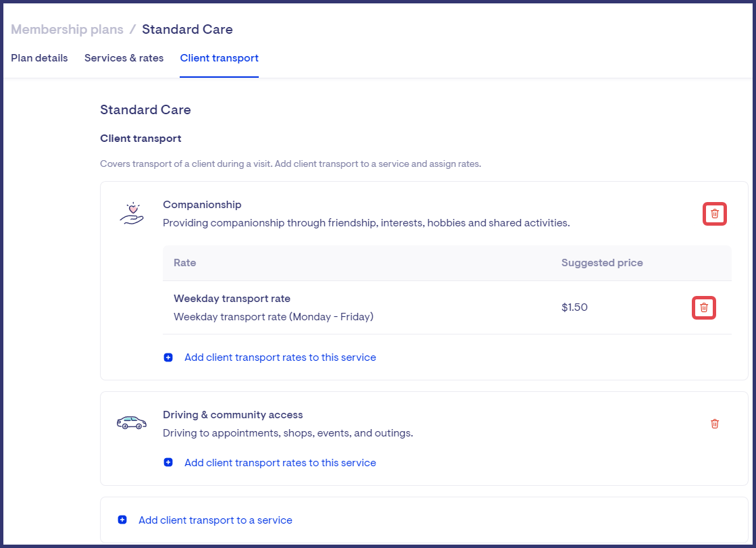Go back to Membership plans breadcrumb
Image resolution: width=756 pixels, height=548 pixels.
(x=67, y=30)
